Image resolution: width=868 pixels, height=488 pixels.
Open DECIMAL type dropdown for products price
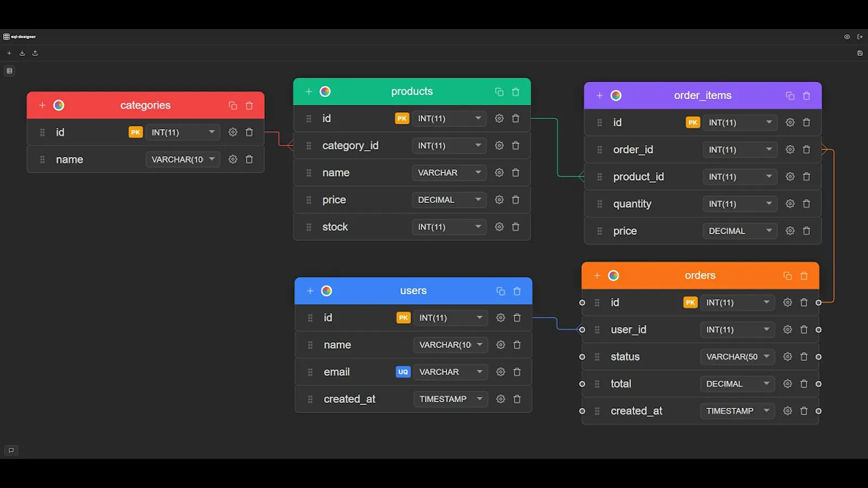pos(449,200)
